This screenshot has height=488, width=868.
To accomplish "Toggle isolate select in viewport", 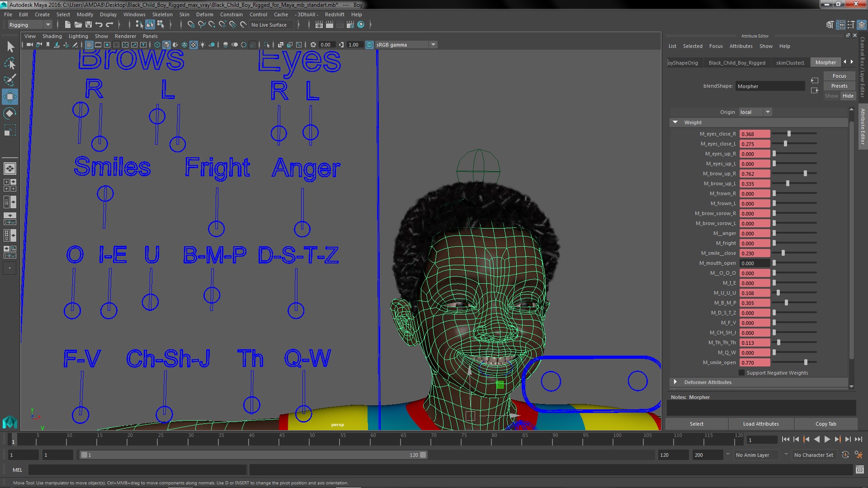I will coord(267,45).
